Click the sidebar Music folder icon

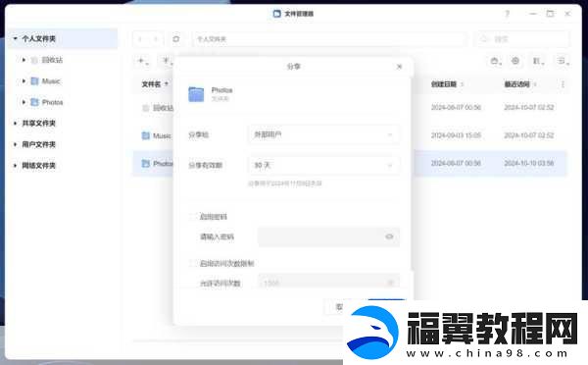(34, 80)
